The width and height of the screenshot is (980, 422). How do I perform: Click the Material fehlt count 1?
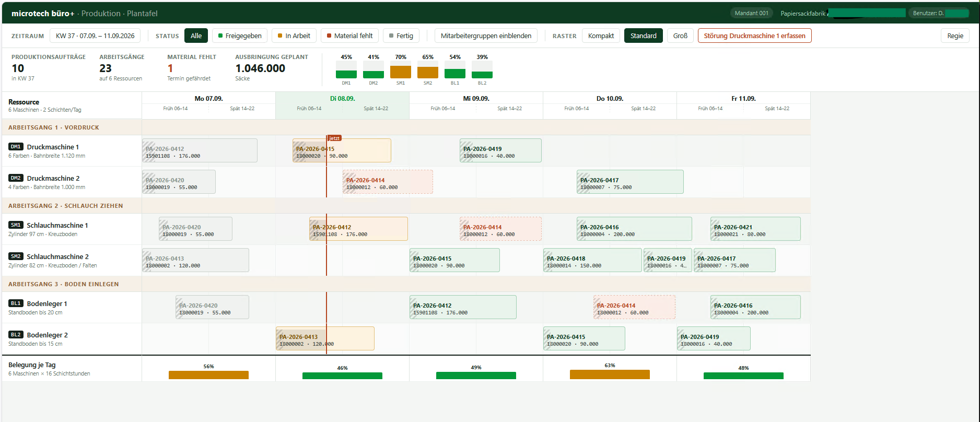tap(170, 68)
